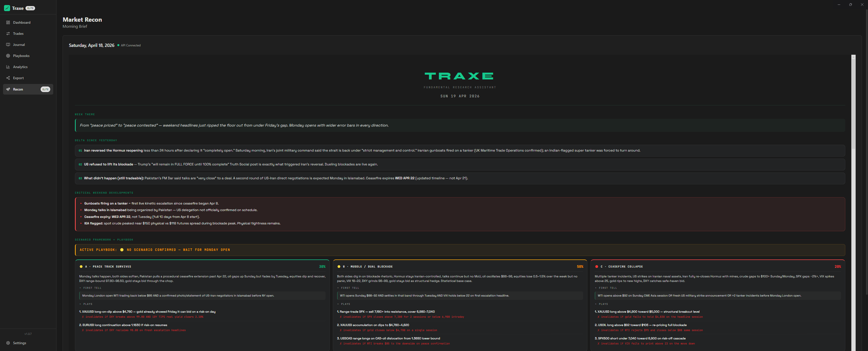This screenshot has height=351, width=868.
Task: Click the date 'Saturday, April 18, 2026'
Action: [92, 45]
